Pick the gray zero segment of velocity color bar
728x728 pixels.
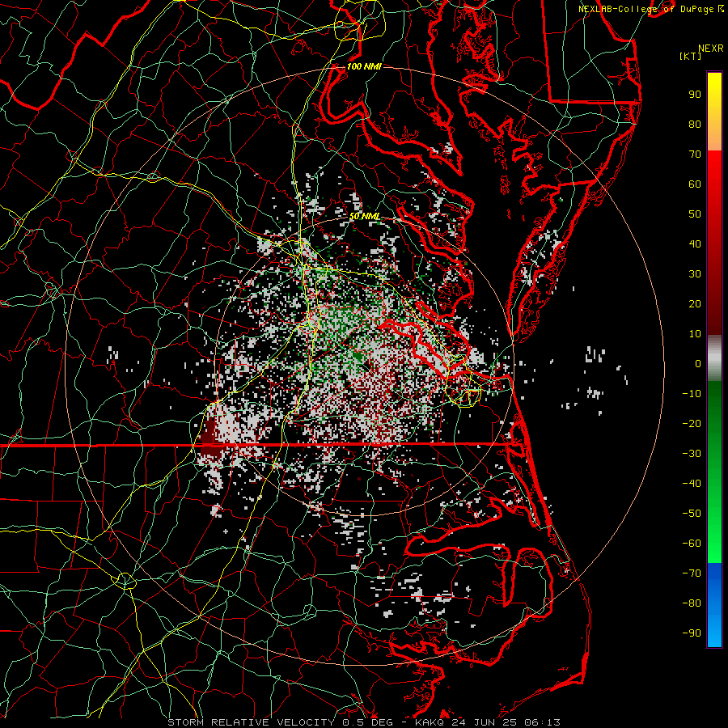click(x=714, y=358)
